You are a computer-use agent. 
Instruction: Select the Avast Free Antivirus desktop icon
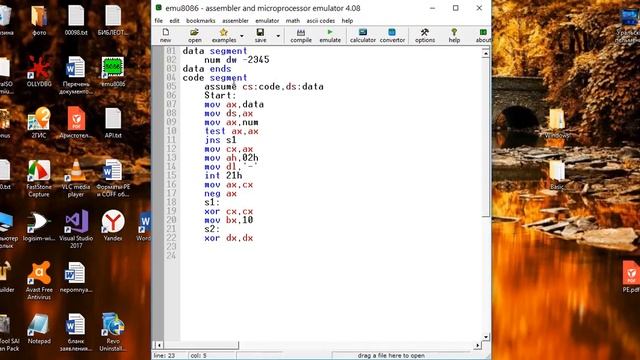click(x=39, y=281)
